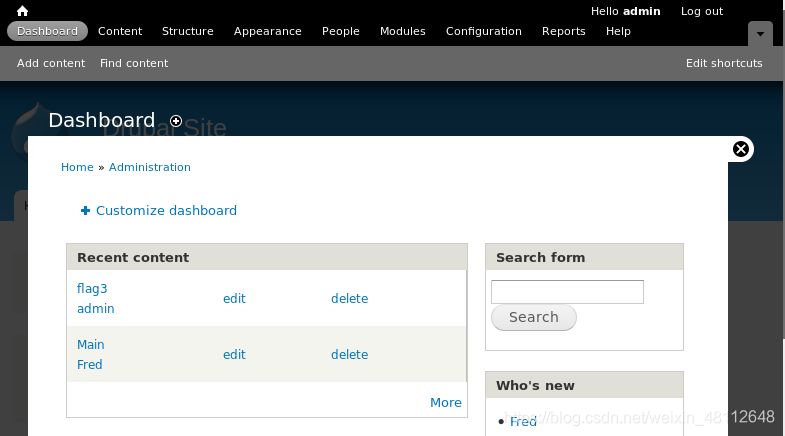Go to the People menu
The height and width of the screenshot is (436, 785).
341,32
